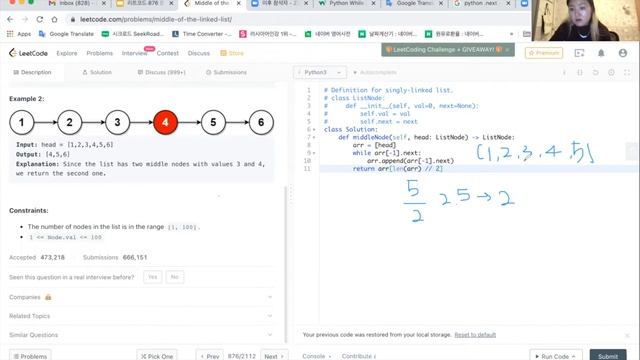Click the editor info icon

(x=564, y=72)
